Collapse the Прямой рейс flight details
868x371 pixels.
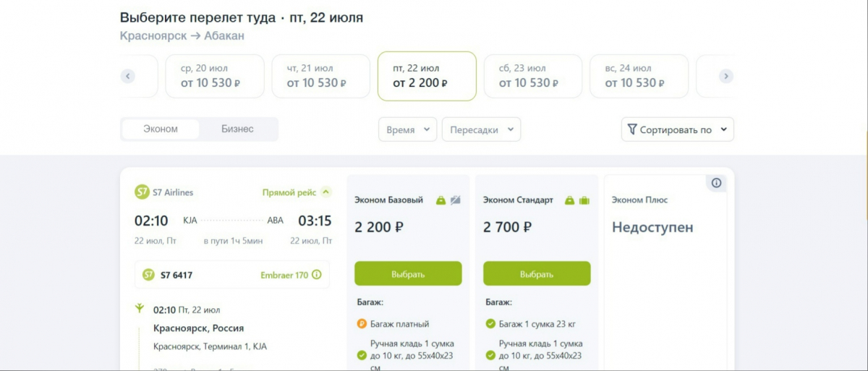click(326, 192)
